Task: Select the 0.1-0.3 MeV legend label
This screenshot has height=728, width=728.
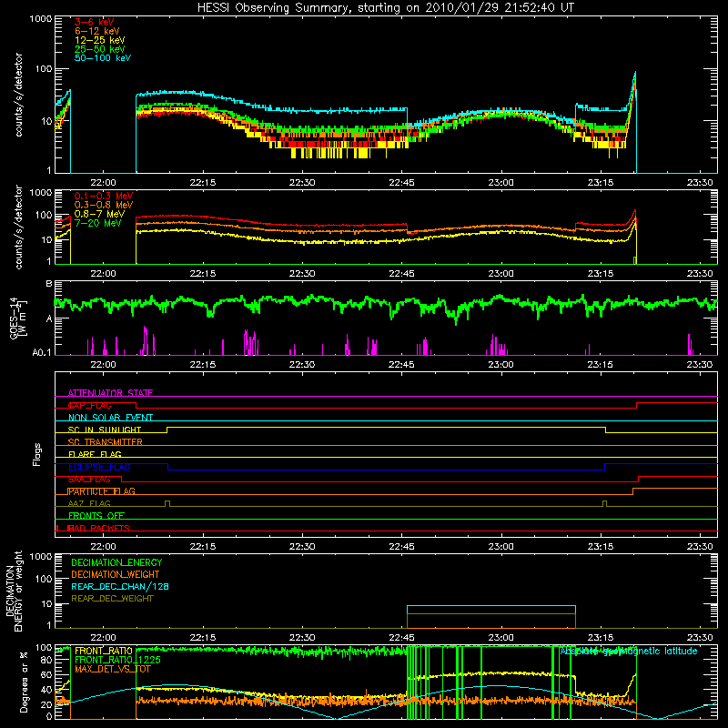Action: click(104, 196)
